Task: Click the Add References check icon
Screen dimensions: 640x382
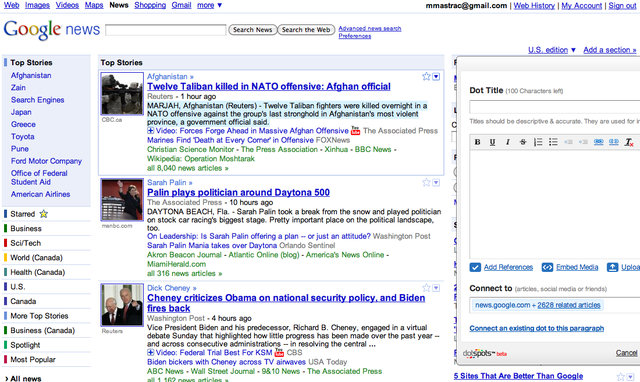Action: (x=475, y=267)
